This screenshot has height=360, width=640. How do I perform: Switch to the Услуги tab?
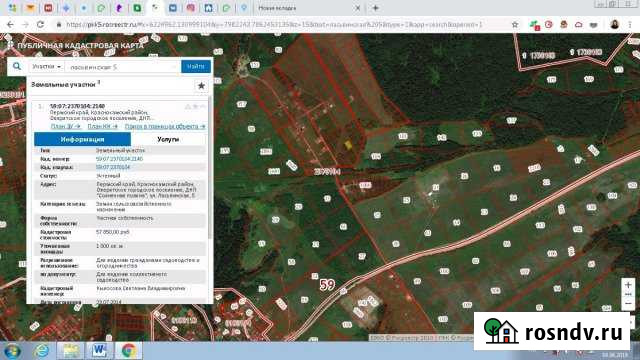pyautogui.click(x=168, y=139)
